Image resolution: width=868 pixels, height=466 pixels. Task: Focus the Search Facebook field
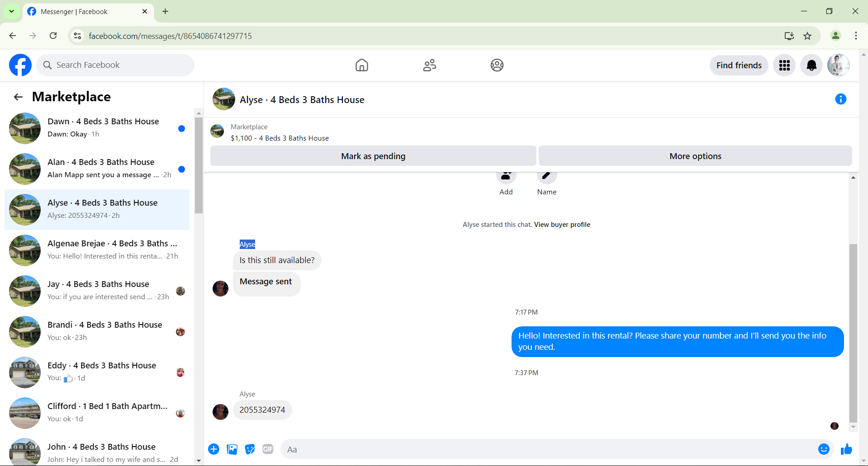[x=115, y=65]
